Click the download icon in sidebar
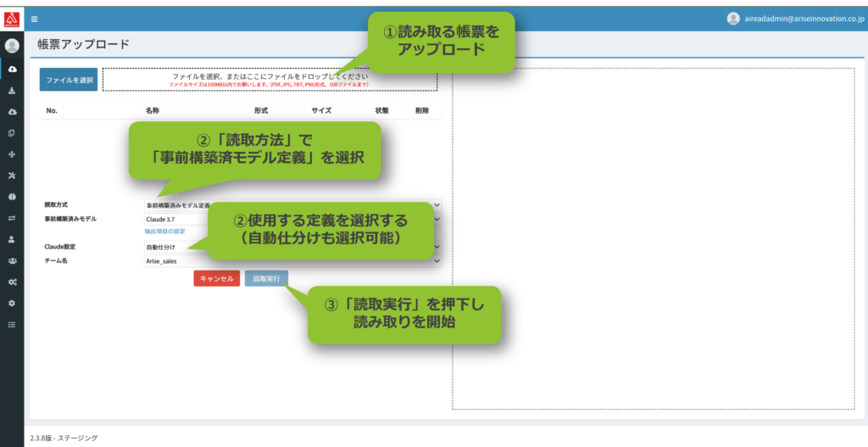This screenshot has width=868, height=447. (x=12, y=90)
